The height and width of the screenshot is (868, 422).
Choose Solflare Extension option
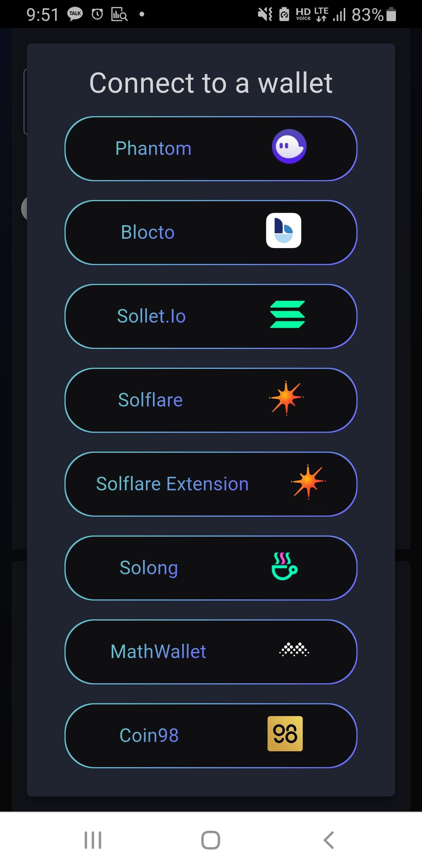(172, 484)
